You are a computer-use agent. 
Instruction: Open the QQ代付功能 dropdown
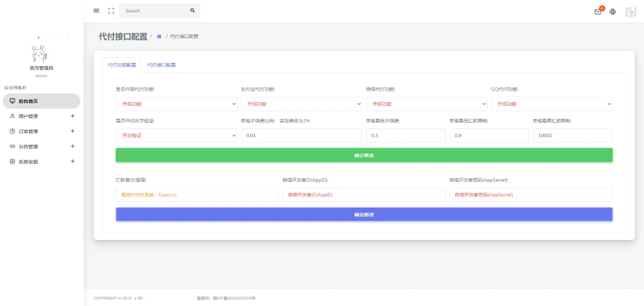point(552,104)
